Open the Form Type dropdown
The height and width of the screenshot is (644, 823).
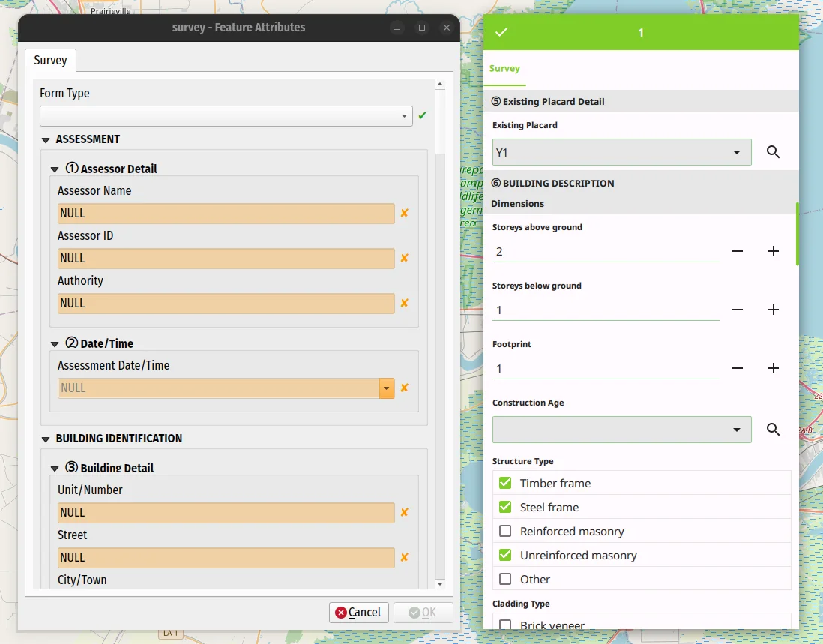(x=403, y=116)
